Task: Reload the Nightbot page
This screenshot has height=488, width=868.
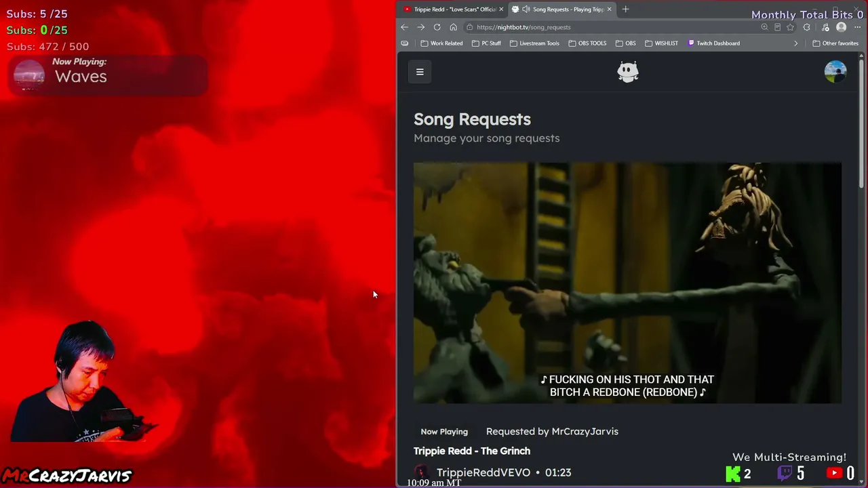Action: [437, 27]
